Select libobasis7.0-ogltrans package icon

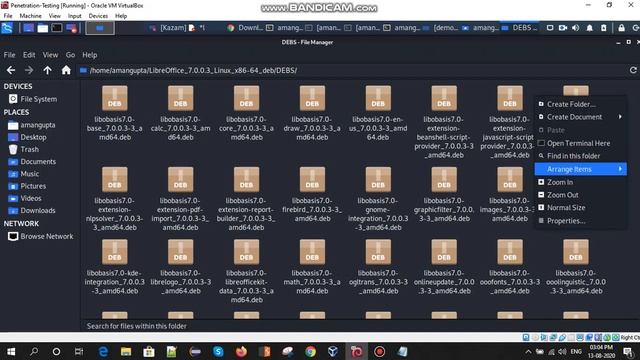coord(378,251)
